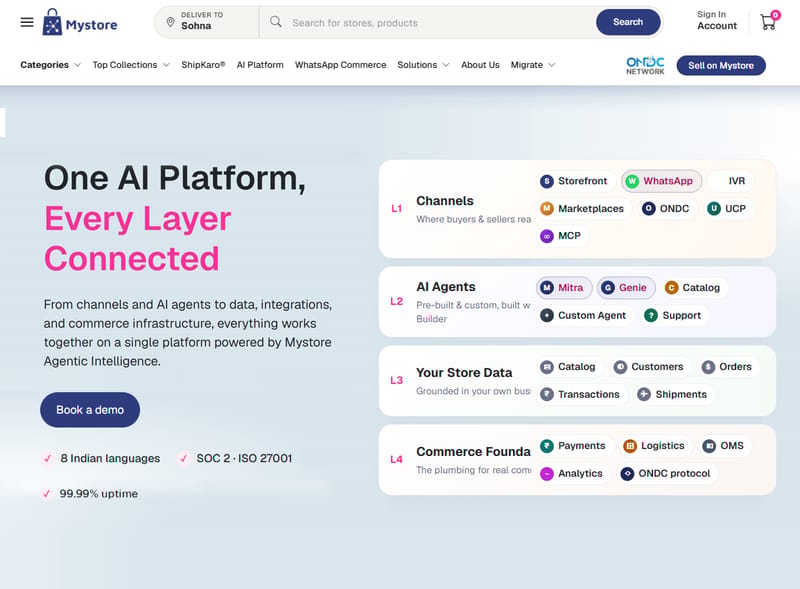Screen dimensions: 800x589
Task: Open the Sign In Account link
Action: [717, 20]
